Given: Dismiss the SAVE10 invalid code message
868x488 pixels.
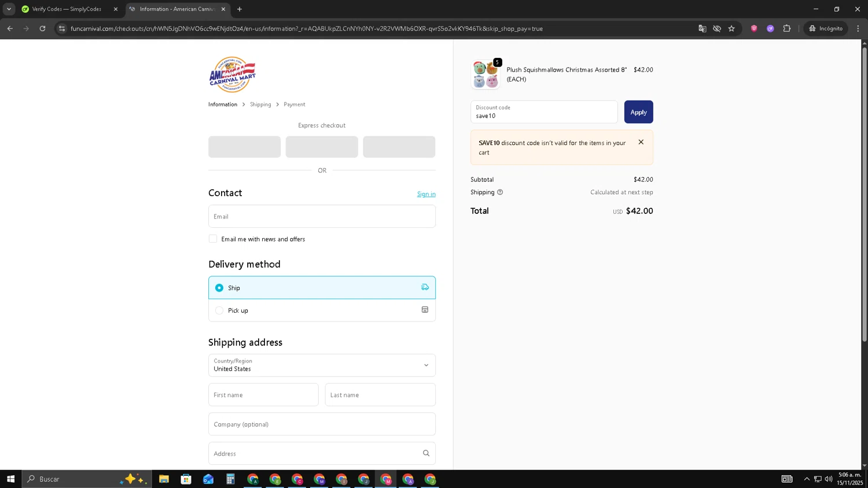Looking at the screenshot, I should pyautogui.click(x=641, y=142).
